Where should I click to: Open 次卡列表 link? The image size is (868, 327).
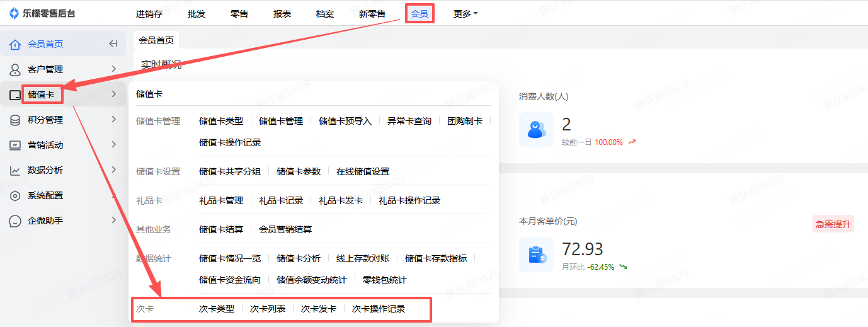pos(268,309)
